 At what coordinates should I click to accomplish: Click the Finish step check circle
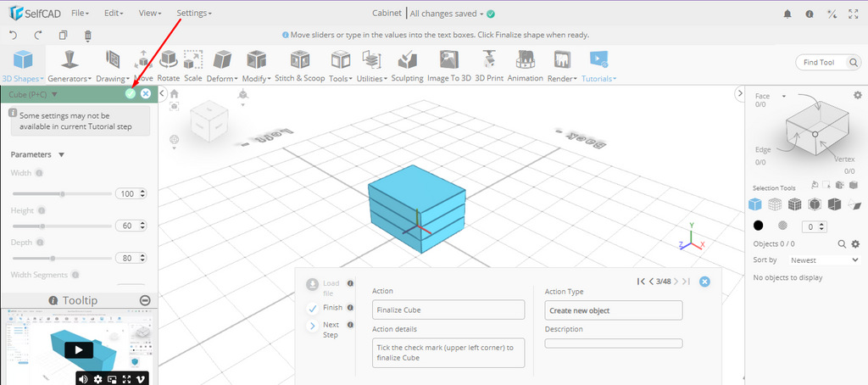[312, 308]
